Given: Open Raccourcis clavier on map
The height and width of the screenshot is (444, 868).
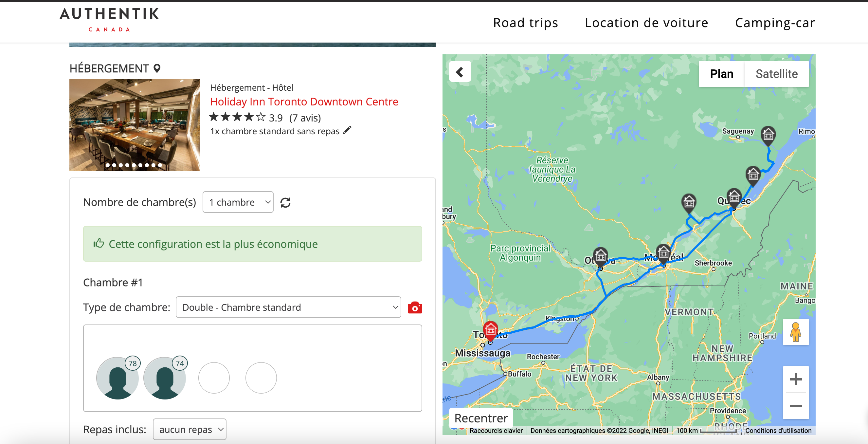Looking at the screenshot, I should click(x=496, y=430).
